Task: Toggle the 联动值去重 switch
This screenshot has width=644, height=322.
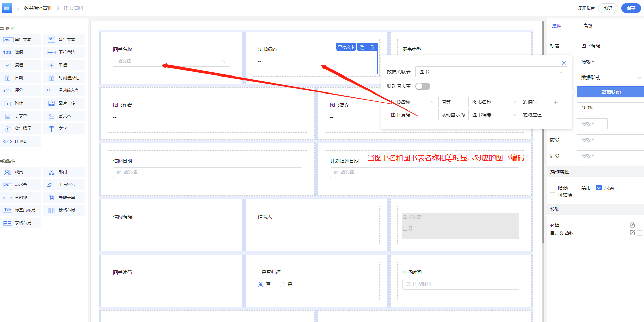Action: pyautogui.click(x=423, y=86)
